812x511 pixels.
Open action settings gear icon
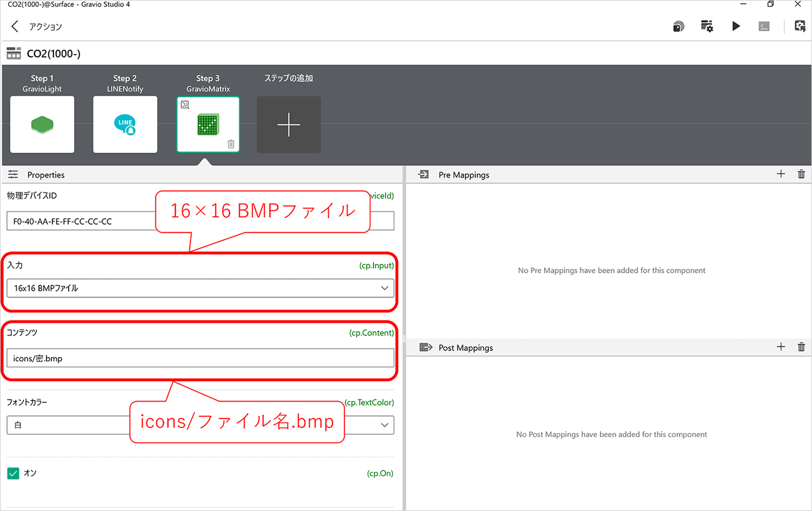[x=707, y=26]
